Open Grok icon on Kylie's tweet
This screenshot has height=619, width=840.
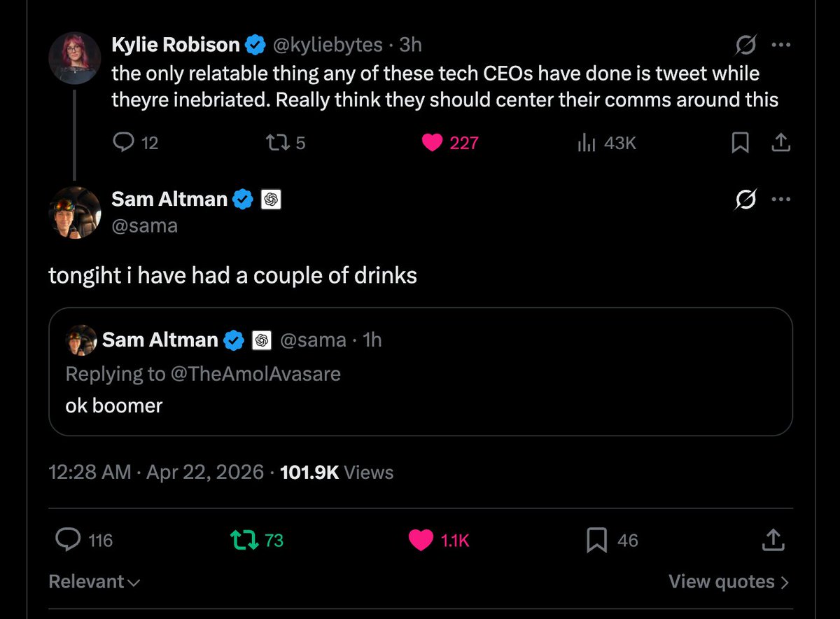click(746, 46)
